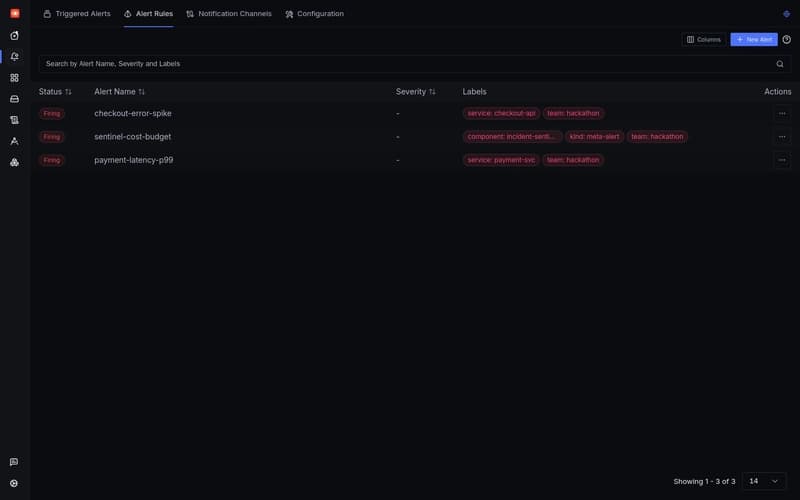
Task: Click Firing status of payment-latency-p99
Action: [x=52, y=160]
